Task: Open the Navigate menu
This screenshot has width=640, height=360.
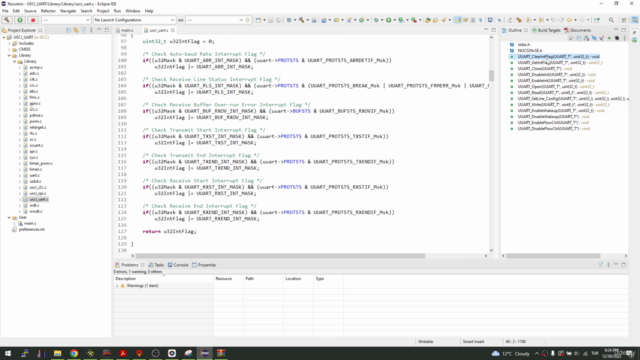Action: 68,11
